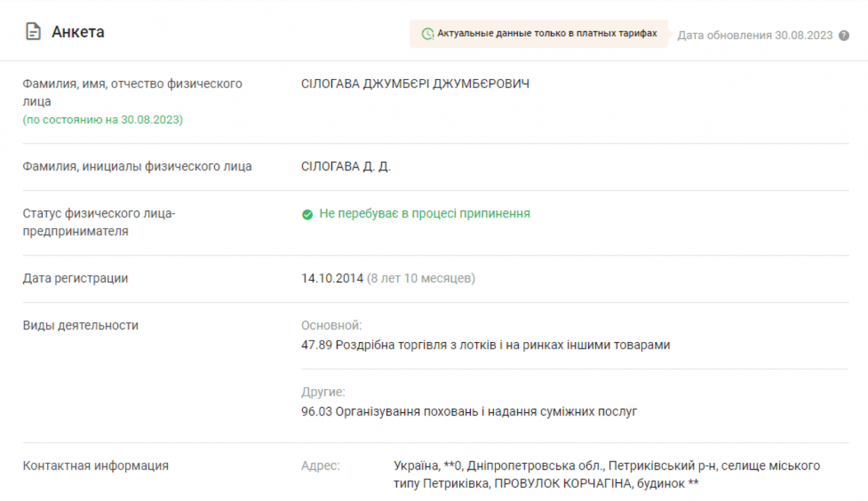Select the full name СІЛОГАВА ДЖУМБЕРІ ДЖУМБЕРОВИЧ

415,85
